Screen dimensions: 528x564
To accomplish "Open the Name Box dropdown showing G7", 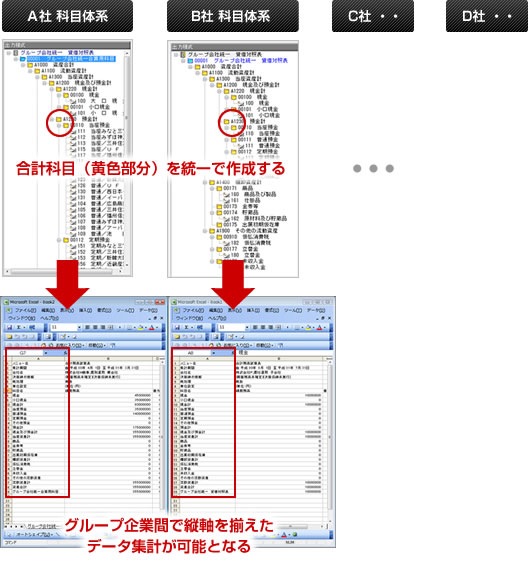I will point(47,353).
